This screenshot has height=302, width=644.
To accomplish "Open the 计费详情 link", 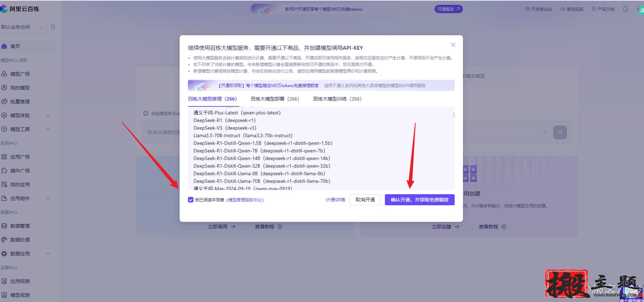I will point(335,200).
